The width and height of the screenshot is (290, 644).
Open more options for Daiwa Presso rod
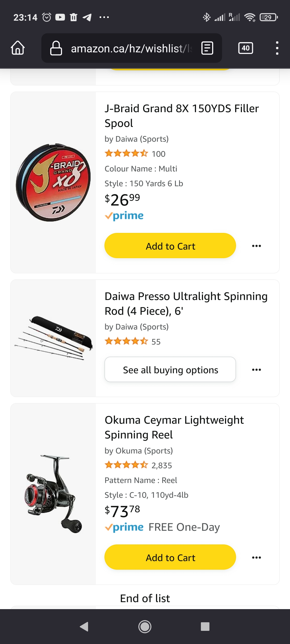tap(256, 370)
